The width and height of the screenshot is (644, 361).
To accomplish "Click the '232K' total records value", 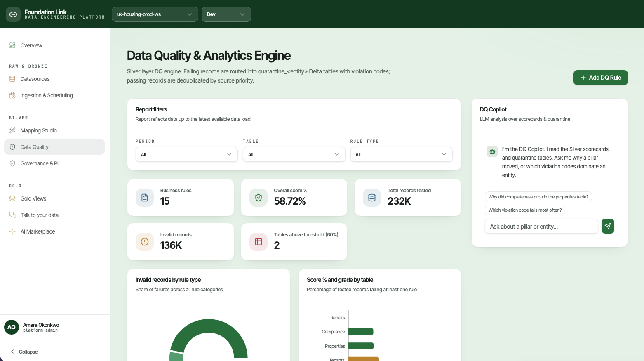I will click(x=399, y=201).
